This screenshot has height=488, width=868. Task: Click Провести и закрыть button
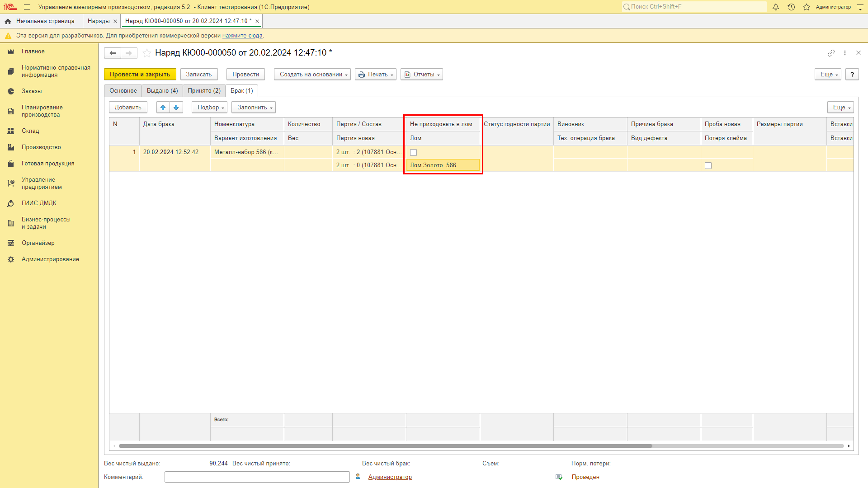pos(140,75)
